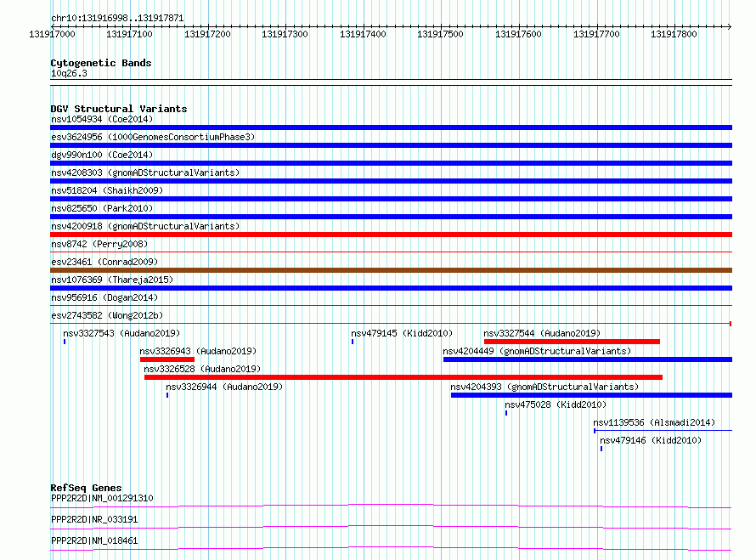Open PPP2R2D|NR_033191 gene label
The height and width of the screenshot is (560, 756).
point(94,519)
